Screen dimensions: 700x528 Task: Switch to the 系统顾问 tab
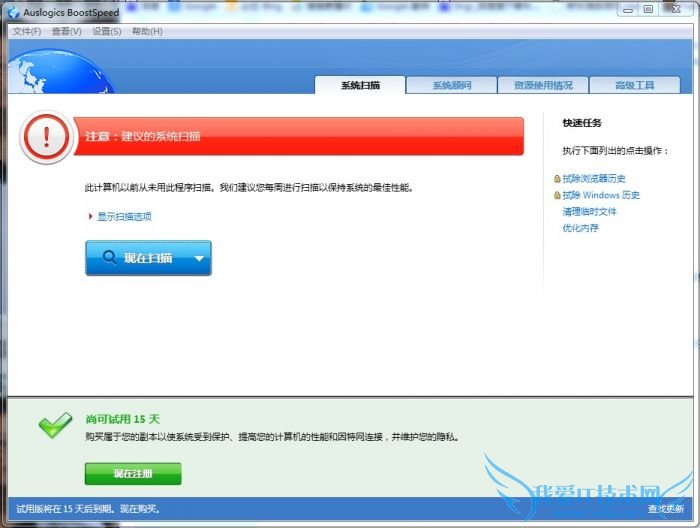[x=452, y=85]
